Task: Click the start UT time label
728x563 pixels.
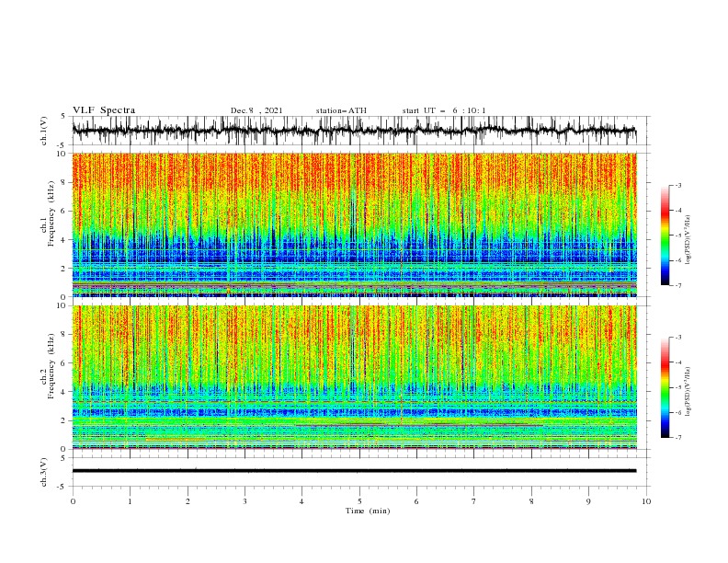Action: [x=444, y=110]
